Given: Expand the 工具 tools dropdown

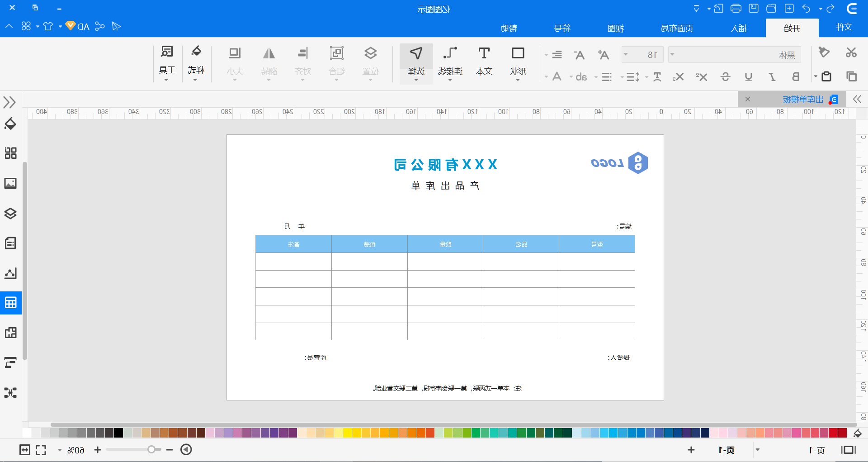Looking at the screenshot, I should pos(166,80).
